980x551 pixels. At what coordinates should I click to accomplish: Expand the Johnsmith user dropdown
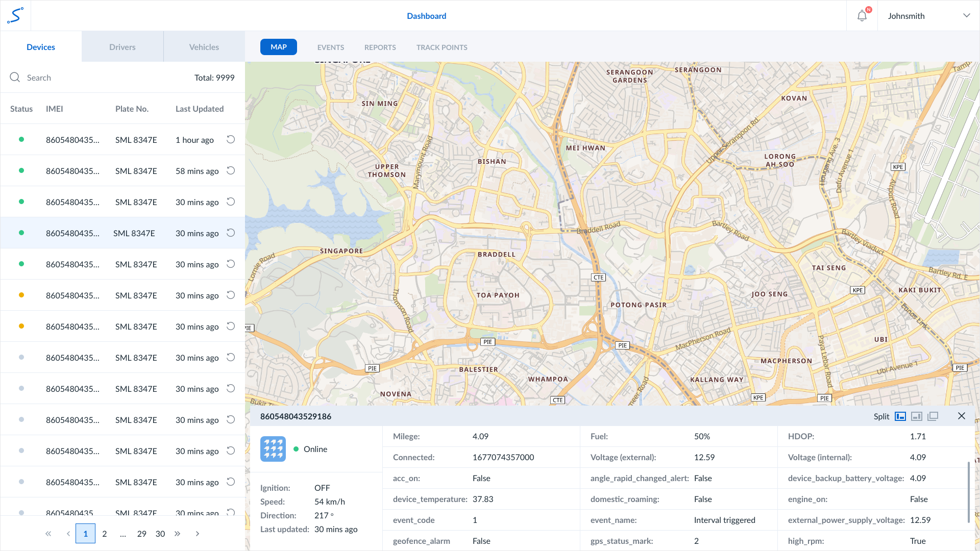[966, 16]
